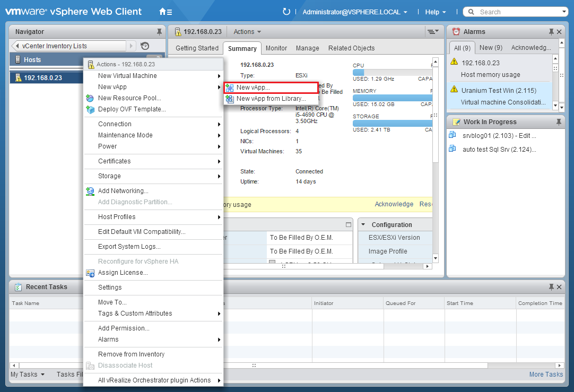Click the Navigator back arrow icon
This screenshot has height=392, width=574.
tap(17, 46)
